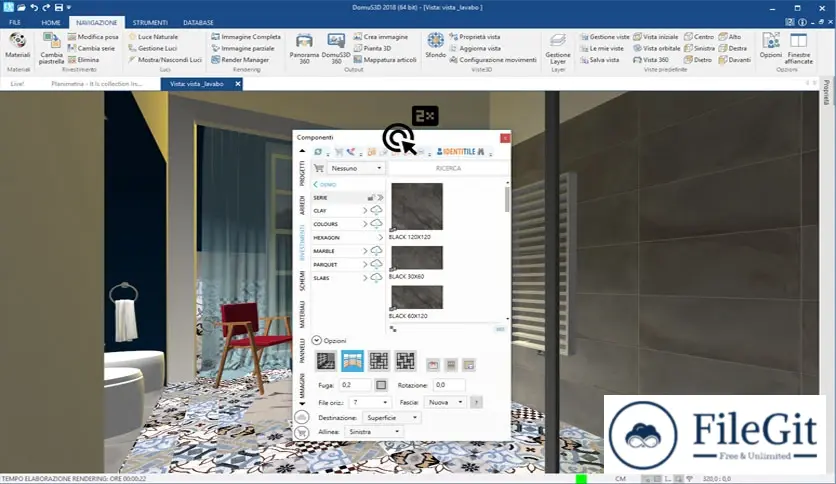Viewport: 836px width, 484px height.
Task: Click the undo icon in title bar
Action: [34, 7]
